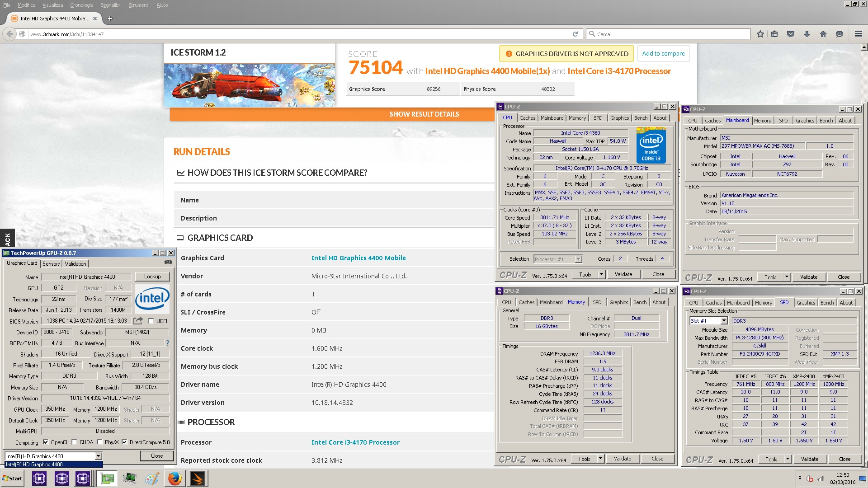The image size is (868, 488).
Task: Click SHOW RESULT DETAILS button
Action: coord(424,114)
